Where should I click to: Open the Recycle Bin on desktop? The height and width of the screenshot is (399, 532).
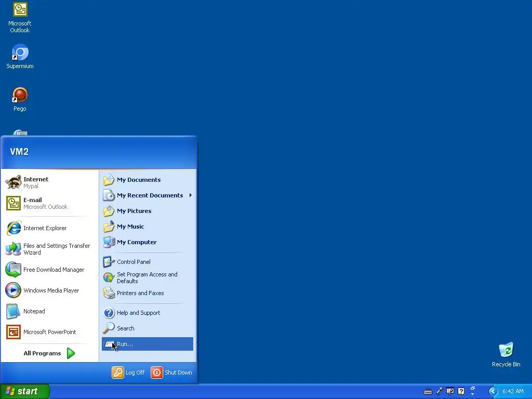pos(506,350)
